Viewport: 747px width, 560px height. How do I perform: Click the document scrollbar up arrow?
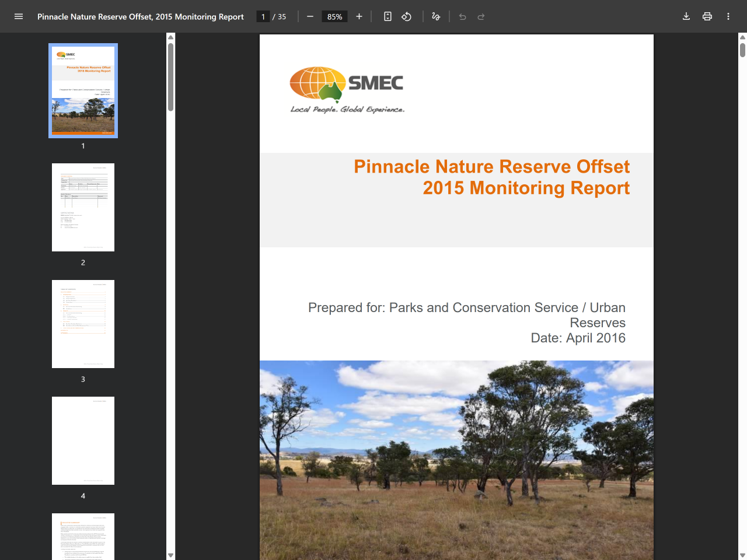[742, 37]
